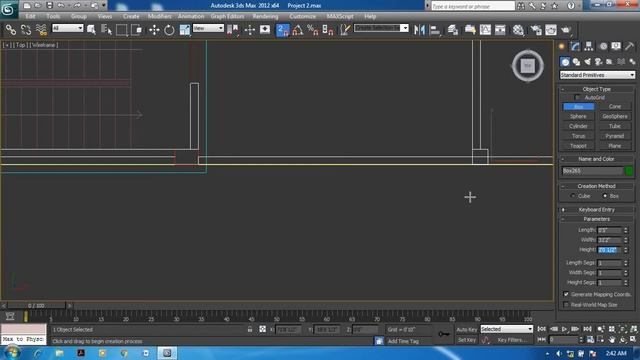Click the Unlink Selection icon
Screen dimensions: 640x360
pyautogui.click(x=26, y=30)
